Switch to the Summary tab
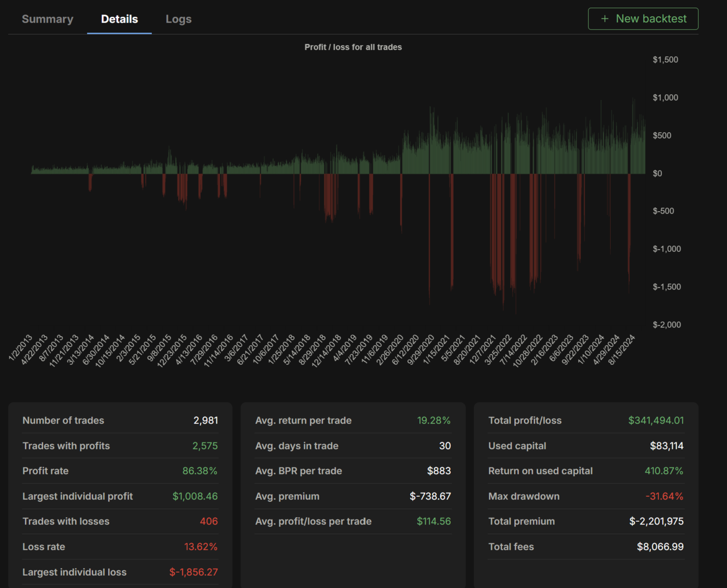Image resolution: width=727 pixels, height=588 pixels. coord(48,19)
